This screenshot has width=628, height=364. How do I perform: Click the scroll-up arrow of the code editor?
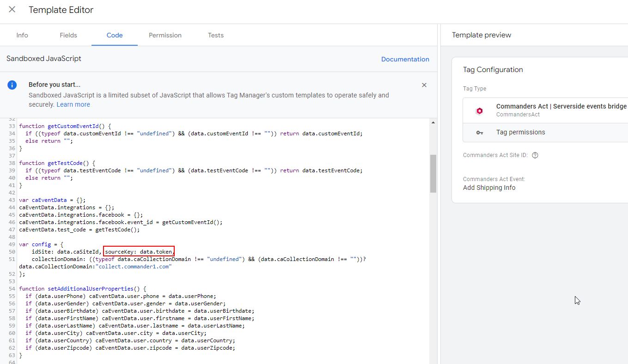click(x=433, y=122)
